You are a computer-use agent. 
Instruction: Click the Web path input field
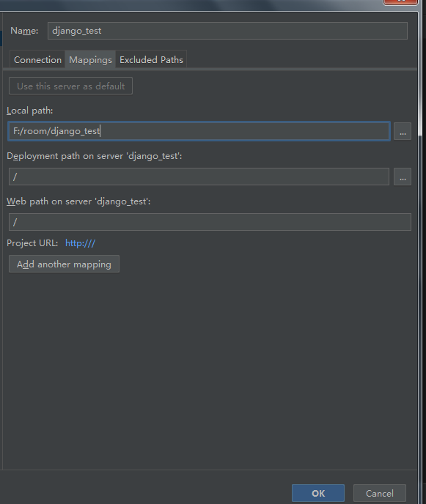[x=210, y=222]
